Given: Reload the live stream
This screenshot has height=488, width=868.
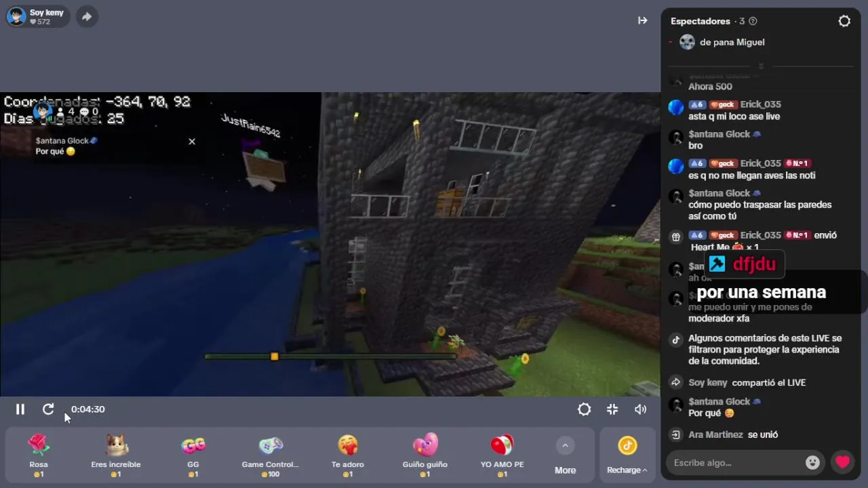Looking at the screenshot, I should (48, 409).
